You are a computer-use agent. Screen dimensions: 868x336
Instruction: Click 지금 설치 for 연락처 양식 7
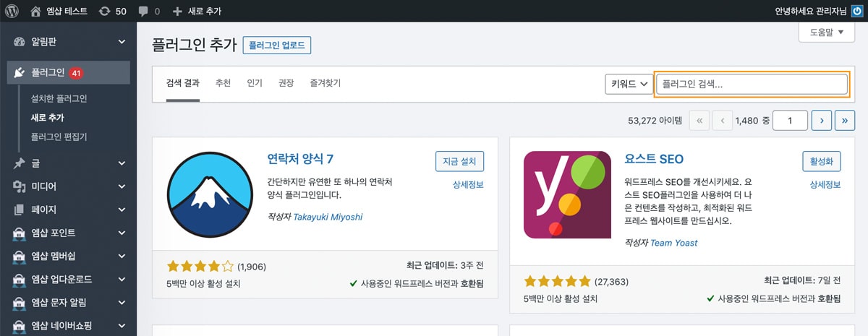459,161
